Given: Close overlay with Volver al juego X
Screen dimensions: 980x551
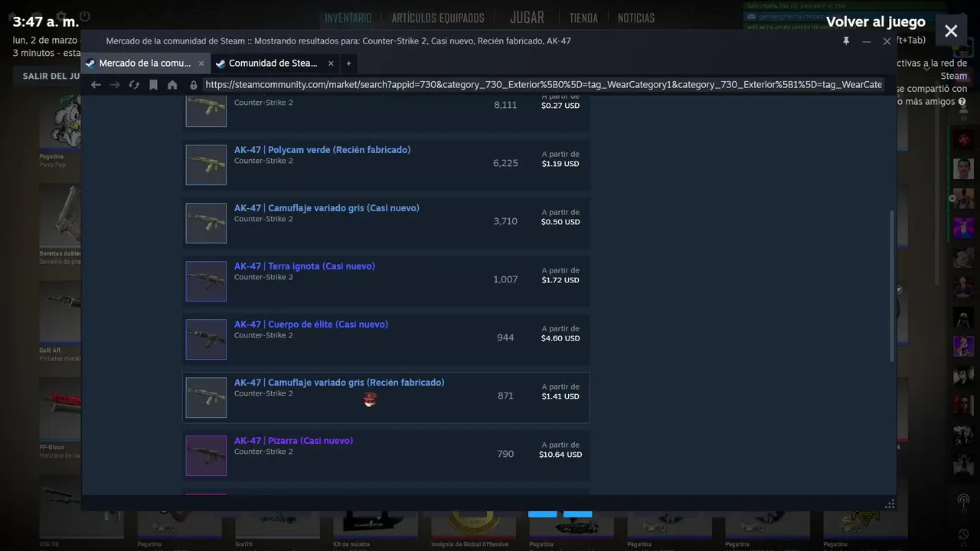Looking at the screenshot, I should 951,31.
